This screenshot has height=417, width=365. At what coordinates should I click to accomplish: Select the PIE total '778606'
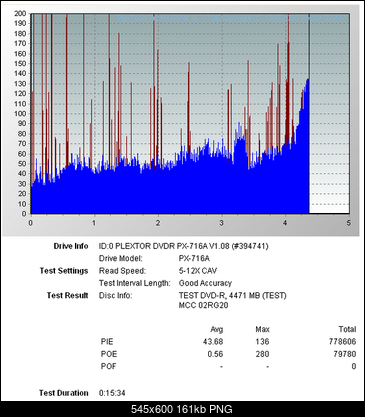click(x=342, y=342)
